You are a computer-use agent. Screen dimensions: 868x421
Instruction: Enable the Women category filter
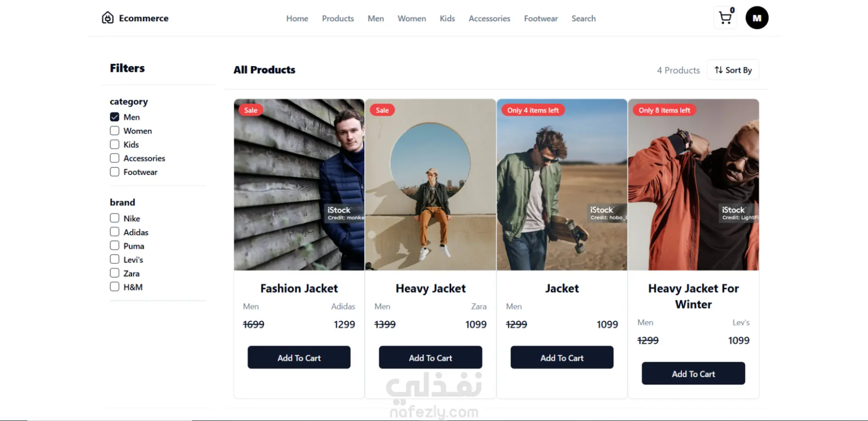114,131
